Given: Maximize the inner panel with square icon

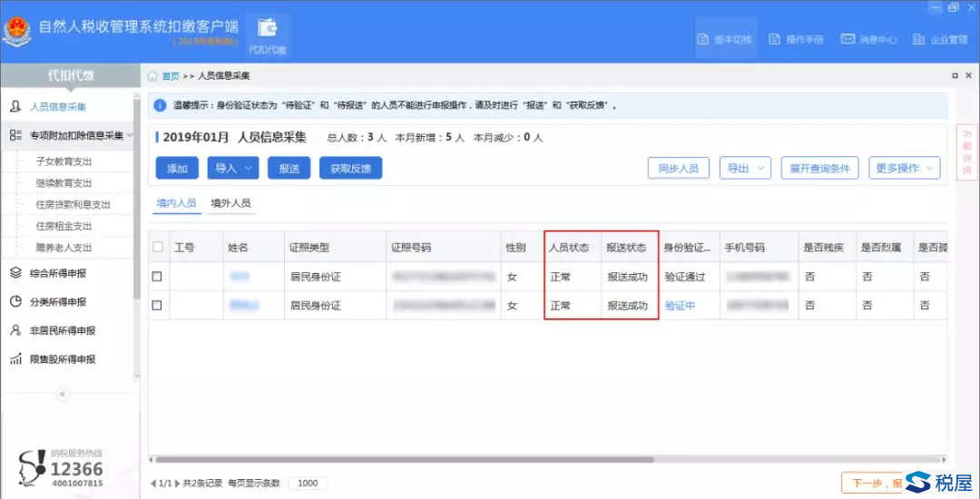Looking at the screenshot, I should point(955,75).
